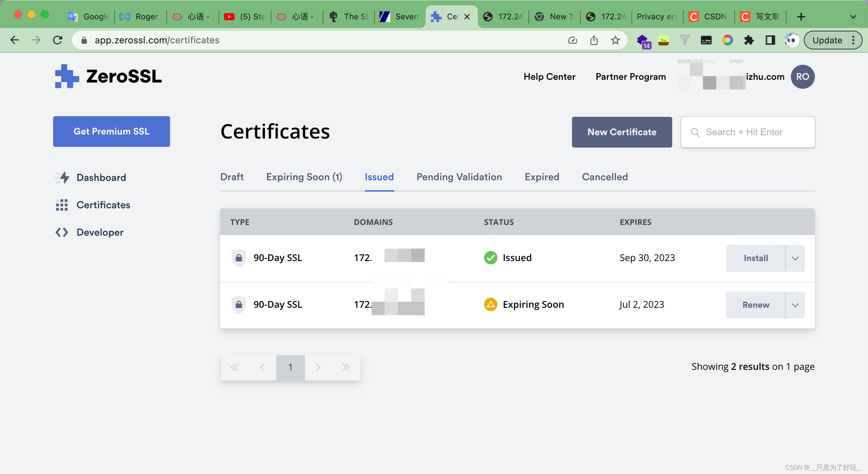Click the share icon in address bar
The image size is (868, 474).
594,40
